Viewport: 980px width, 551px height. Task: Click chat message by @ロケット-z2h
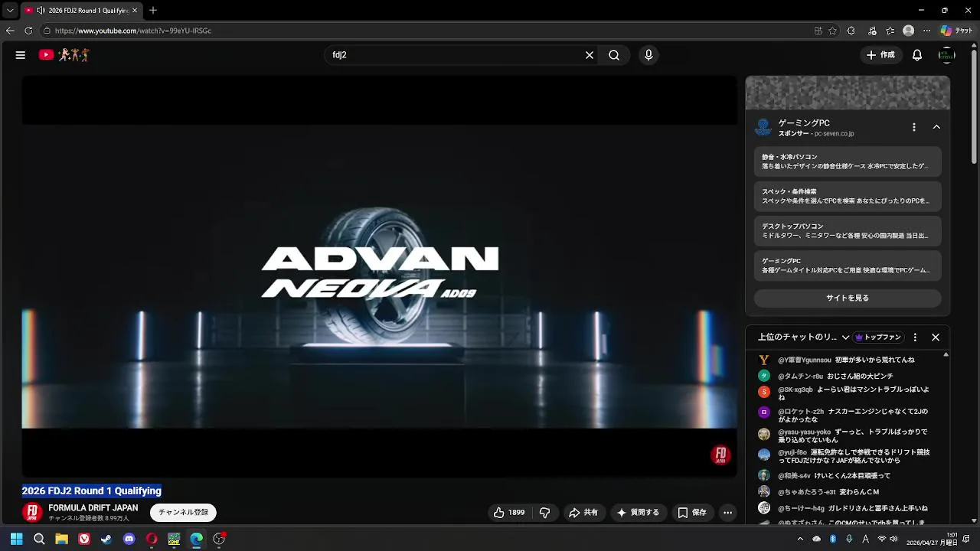tap(846, 416)
